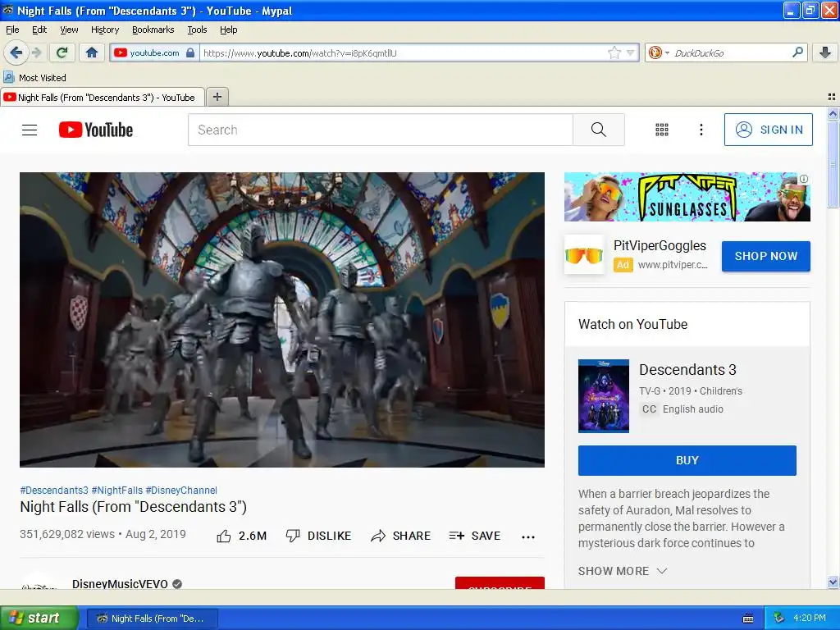Click SAVE to playlist button

point(475,536)
